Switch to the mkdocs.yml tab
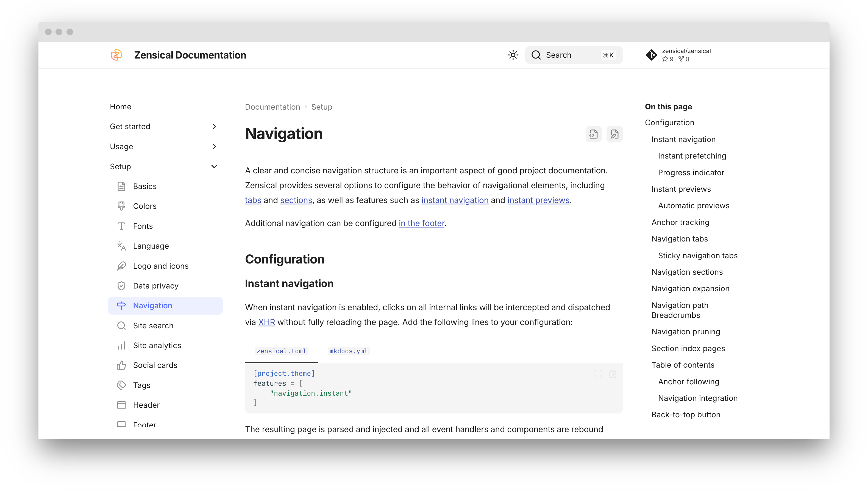868x494 pixels. [x=348, y=351]
